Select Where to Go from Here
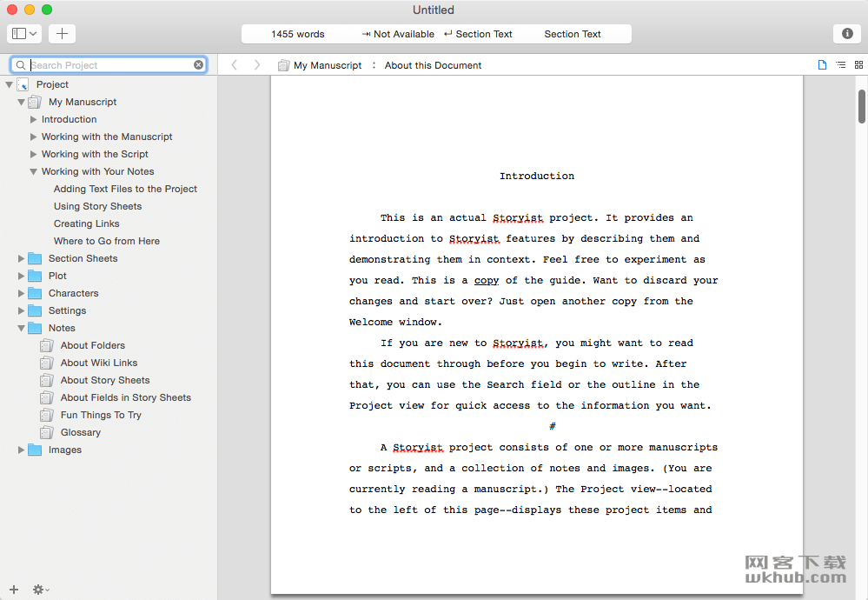Screen dimensions: 868x600 pos(106,241)
